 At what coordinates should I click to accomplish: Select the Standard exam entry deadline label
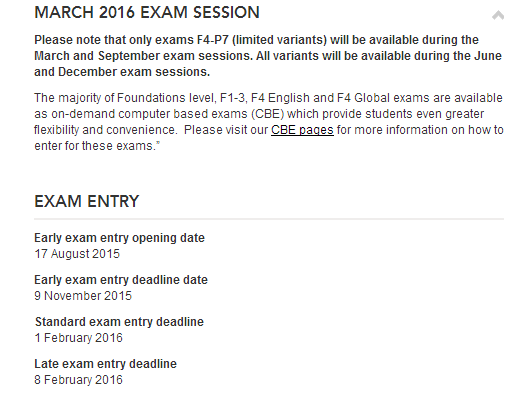tap(119, 322)
